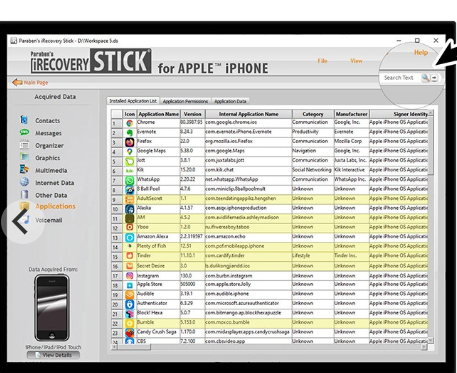The image size is (457, 373).
Task: Switch to Application Data tab
Action: 230,101
